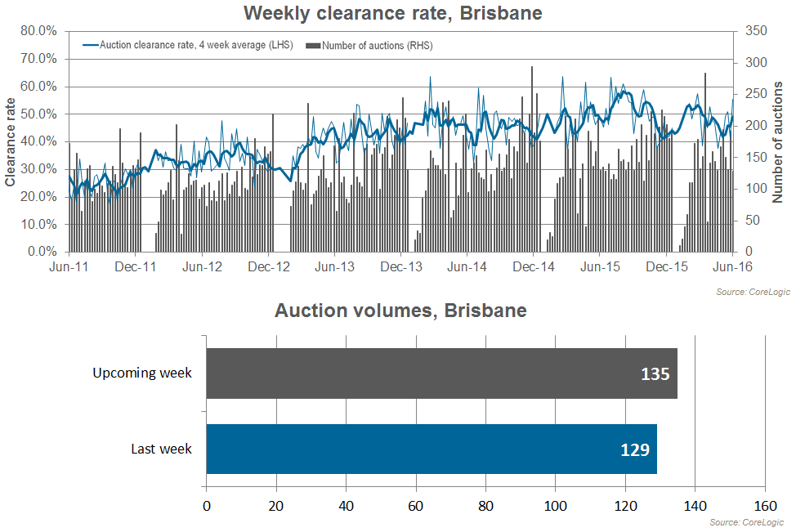Click the 'Jun-16' date on the x-axis
Viewport: 796px width, 532px height.
[734, 267]
